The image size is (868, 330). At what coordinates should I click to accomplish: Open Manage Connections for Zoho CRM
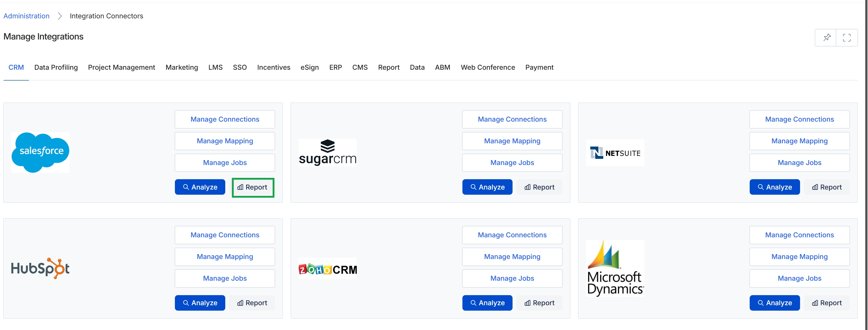[512, 235]
